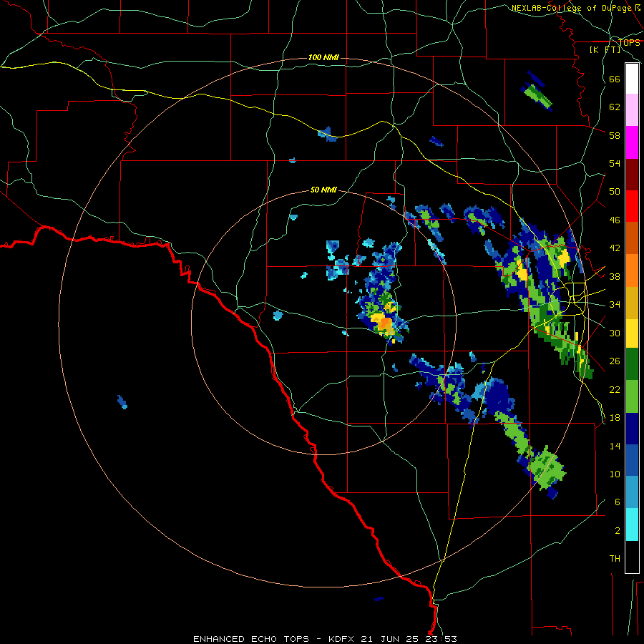Screen dimensions: 644x644
Task: Click the scale value "54"
Action: point(615,163)
